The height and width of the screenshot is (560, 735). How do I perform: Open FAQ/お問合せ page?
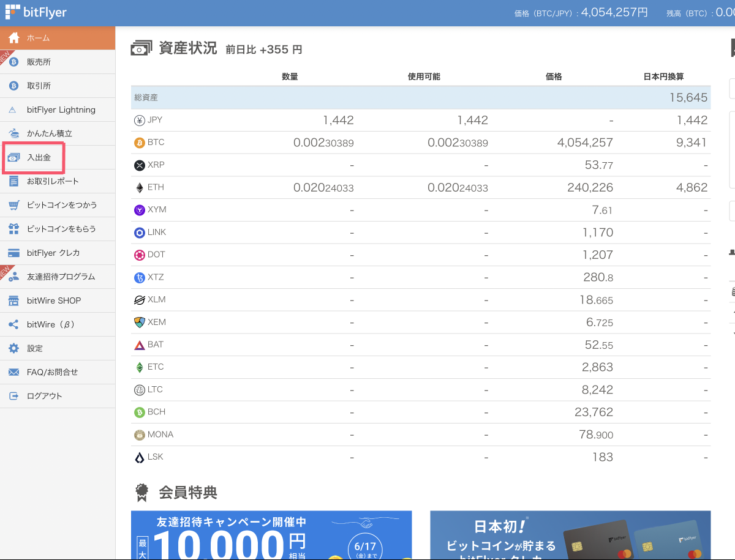pyautogui.click(x=58, y=372)
